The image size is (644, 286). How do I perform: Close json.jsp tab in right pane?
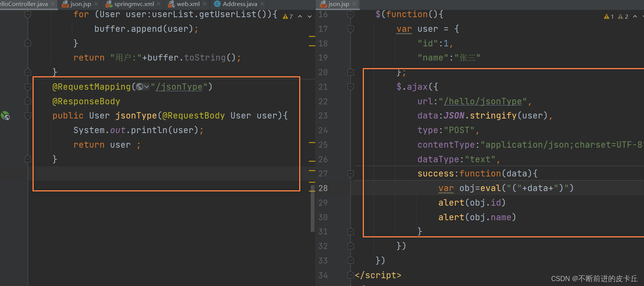(x=354, y=4)
